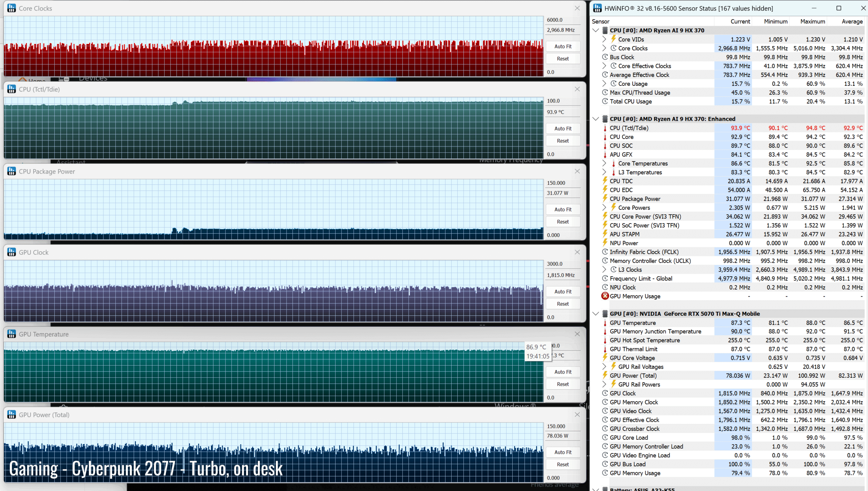Expand the GPU Rail Voltages row
The width and height of the screenshot is (868, 491).
coord(604,367)
